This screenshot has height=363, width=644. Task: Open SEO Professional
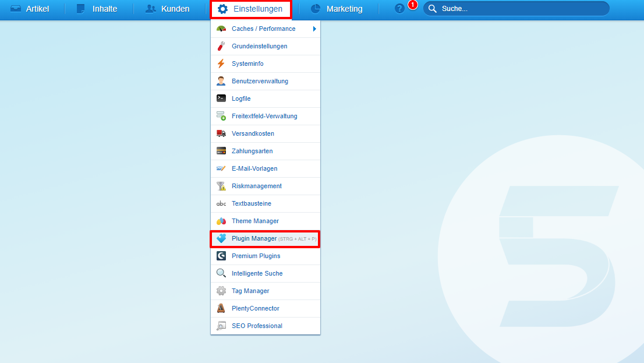click(x=266, y=326)
